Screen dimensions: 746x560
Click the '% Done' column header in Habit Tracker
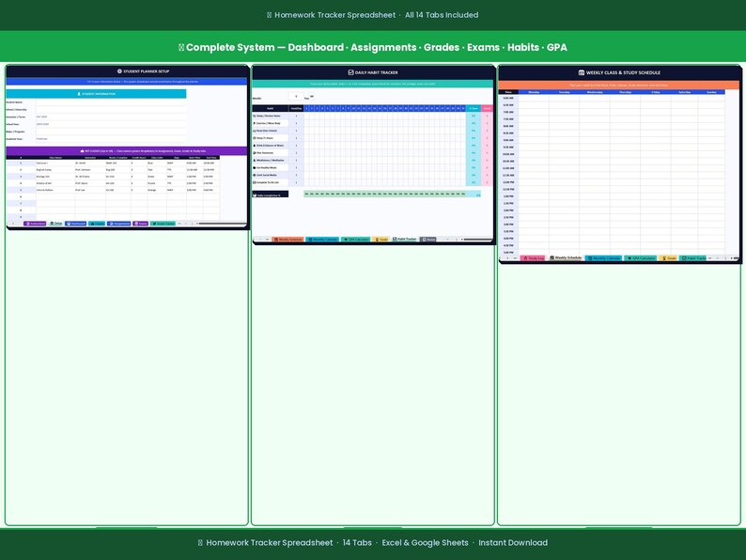pos(474,108)
